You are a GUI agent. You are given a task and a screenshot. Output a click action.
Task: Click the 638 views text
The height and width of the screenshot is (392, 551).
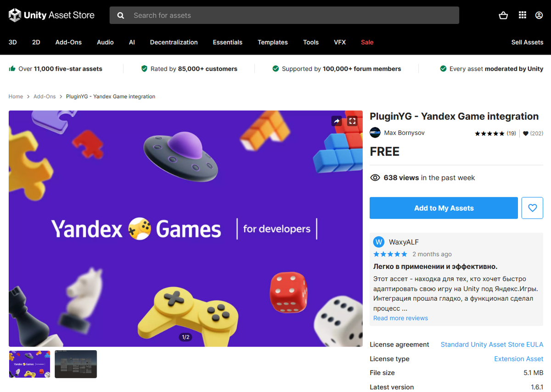(401, 178)
